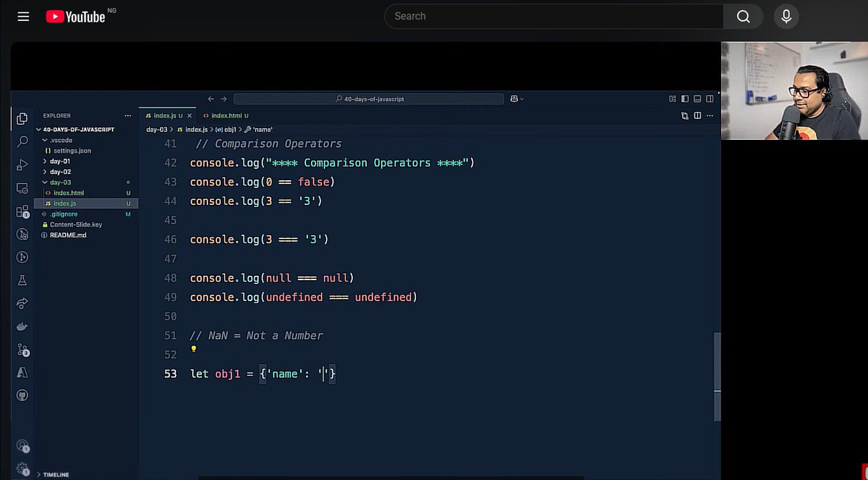The image size is (868, 480).
Task: Split the editor to the right
Action: [x=697, y=115]
